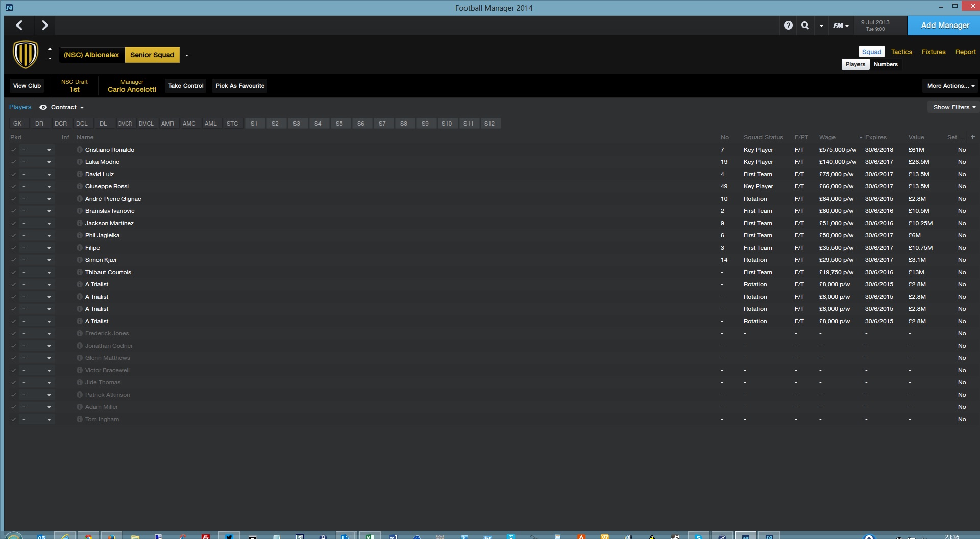Open info icon for André-Pierre Gignac

pyautogui.click(x=80, y=199)
